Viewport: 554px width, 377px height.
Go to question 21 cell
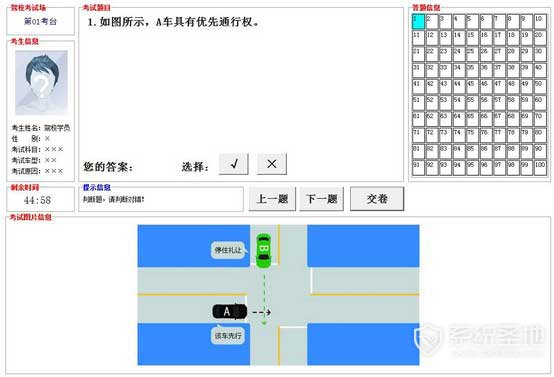point(418,54)
